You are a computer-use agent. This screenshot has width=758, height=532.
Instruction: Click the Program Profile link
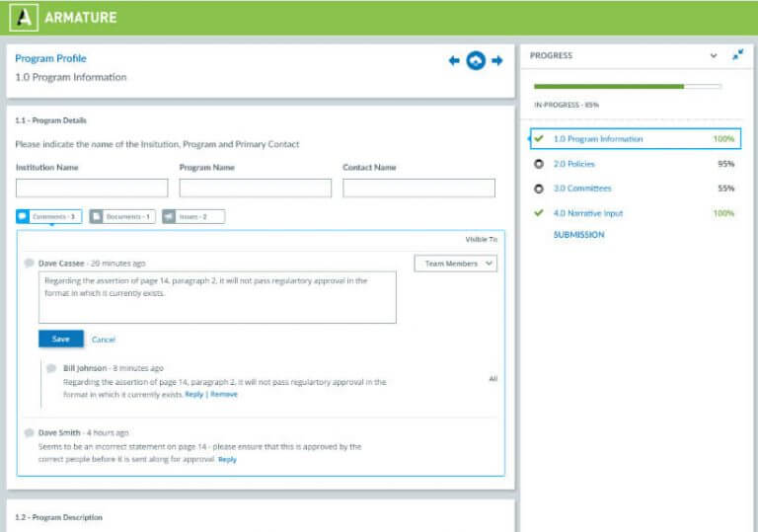pos(50,58)
